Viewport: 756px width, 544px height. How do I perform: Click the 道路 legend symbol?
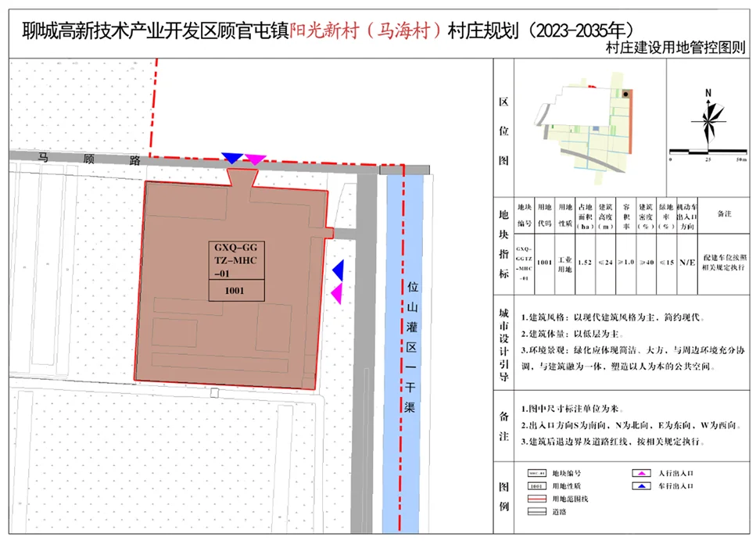536,512
